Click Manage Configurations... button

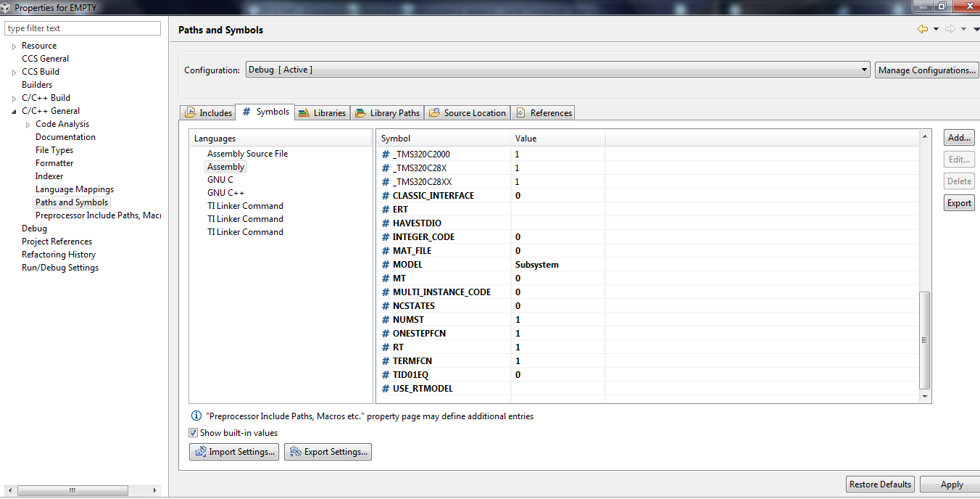927,70
